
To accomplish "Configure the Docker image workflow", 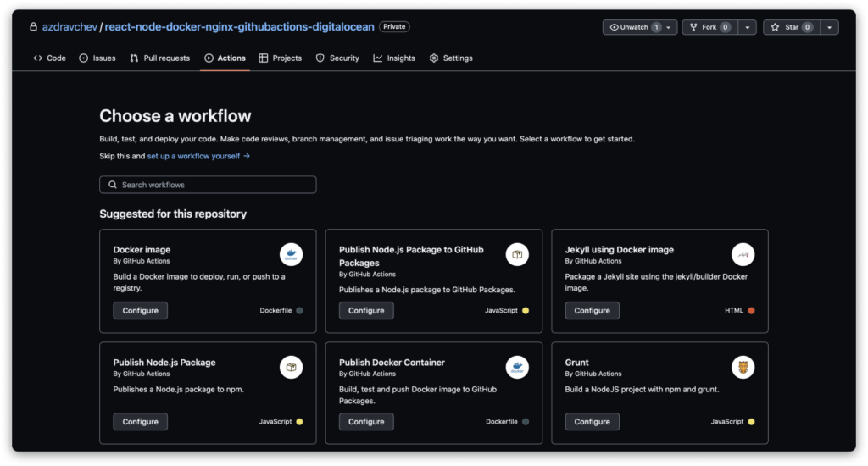I will point(141,310).
